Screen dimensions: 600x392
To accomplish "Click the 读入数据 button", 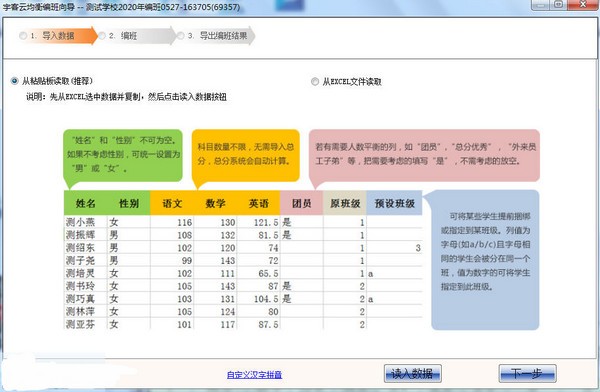I will tap(412, 373).
